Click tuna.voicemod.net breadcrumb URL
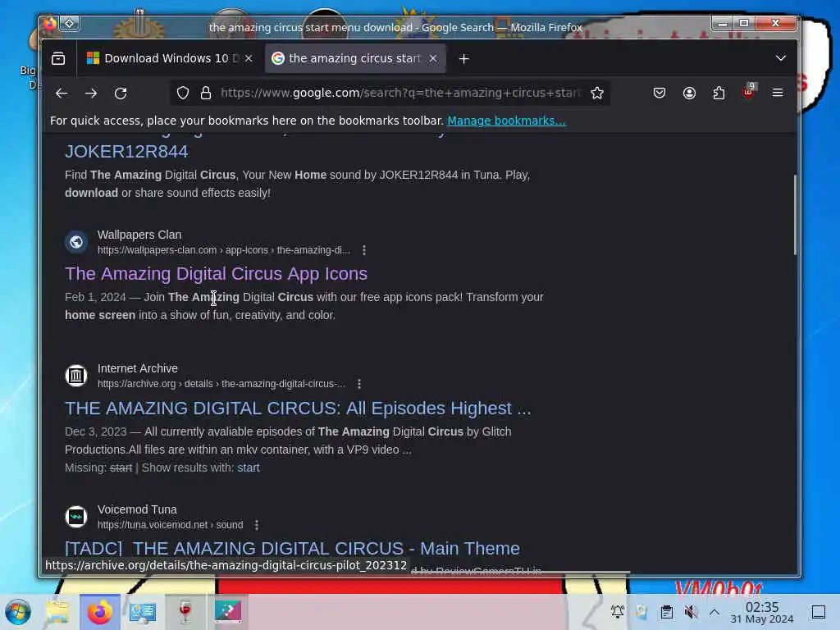The image size is (840, 630). pos(170,525)
